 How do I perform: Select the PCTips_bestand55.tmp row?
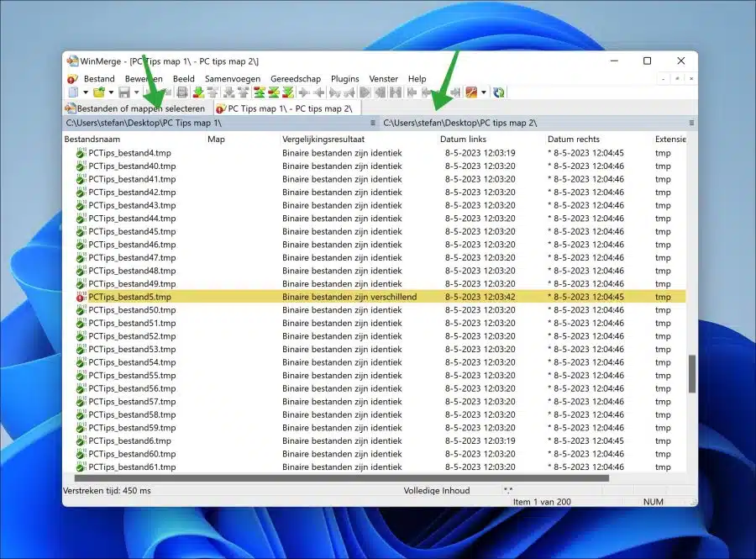click(374, 375)
